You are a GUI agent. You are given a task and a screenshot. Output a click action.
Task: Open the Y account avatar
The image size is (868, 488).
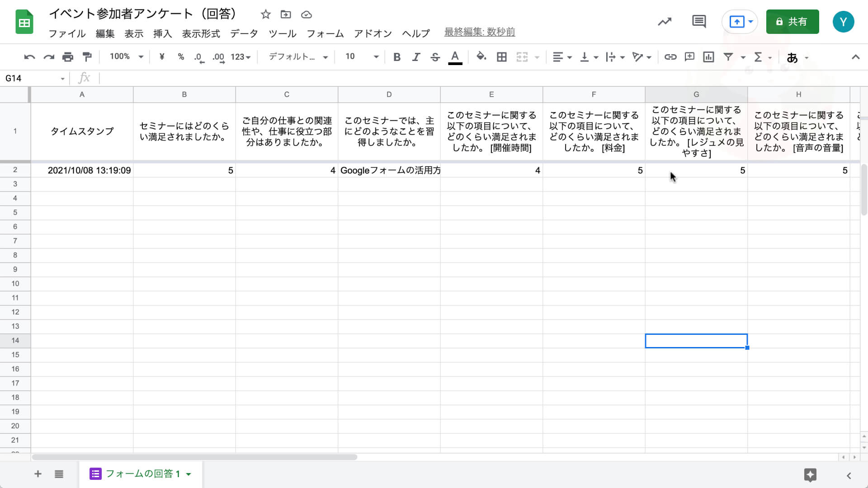(843, 22)
